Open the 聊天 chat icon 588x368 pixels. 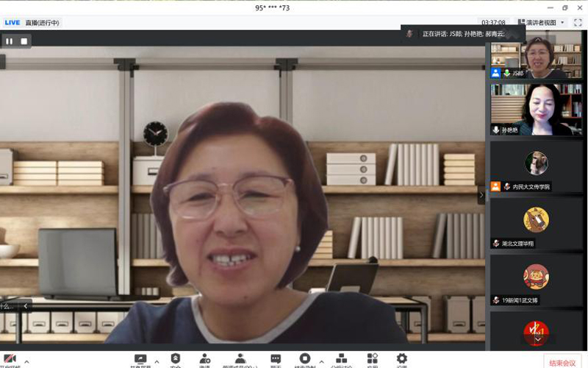(x=276, y=361)
